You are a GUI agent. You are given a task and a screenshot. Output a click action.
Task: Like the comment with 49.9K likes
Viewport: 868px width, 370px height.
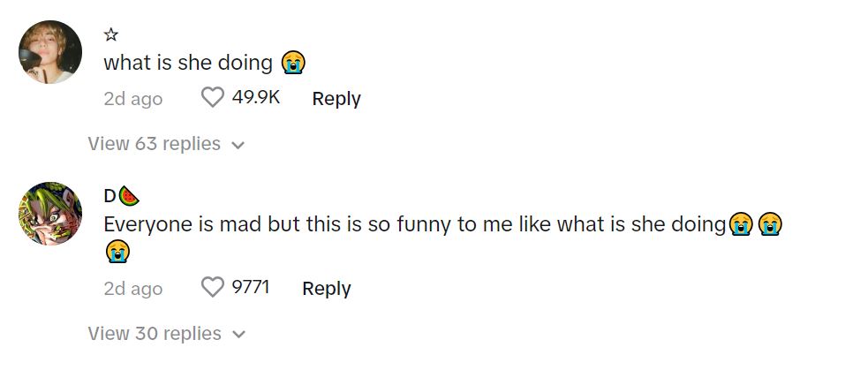(213, 98)
